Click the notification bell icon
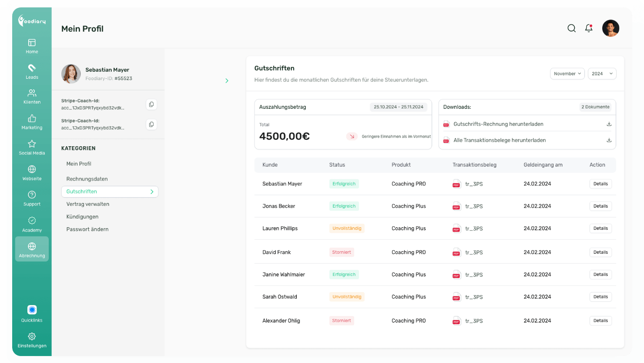This screenshot has width=644, height=363. [x=589, y=28]
